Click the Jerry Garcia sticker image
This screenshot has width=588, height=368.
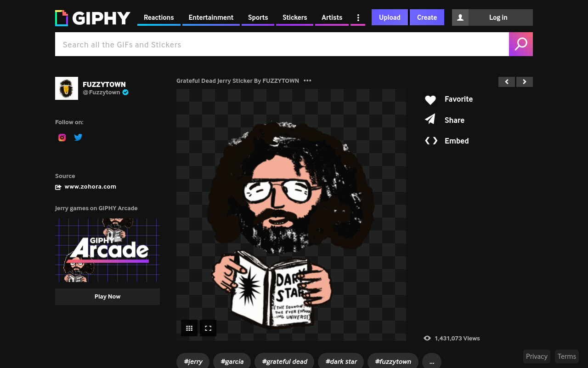pos(291,215)
